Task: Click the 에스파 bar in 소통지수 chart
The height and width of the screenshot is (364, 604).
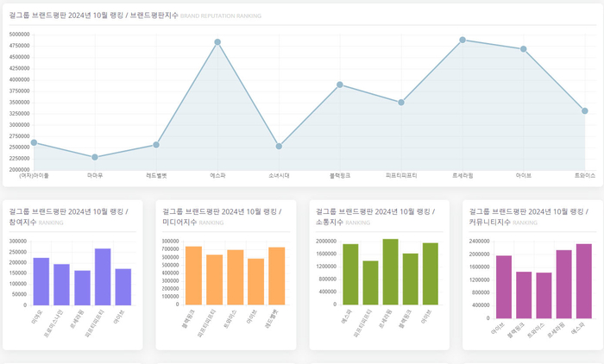Action: click(350, 274)
